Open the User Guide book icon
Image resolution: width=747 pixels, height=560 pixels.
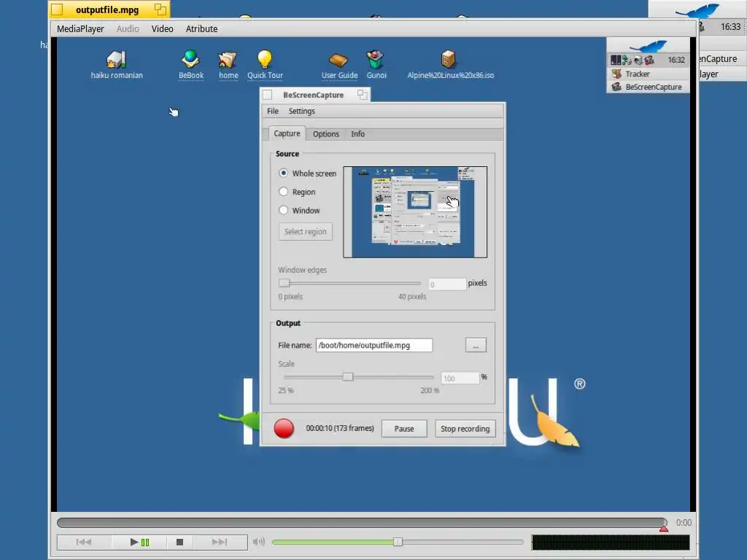coord(338,60)
